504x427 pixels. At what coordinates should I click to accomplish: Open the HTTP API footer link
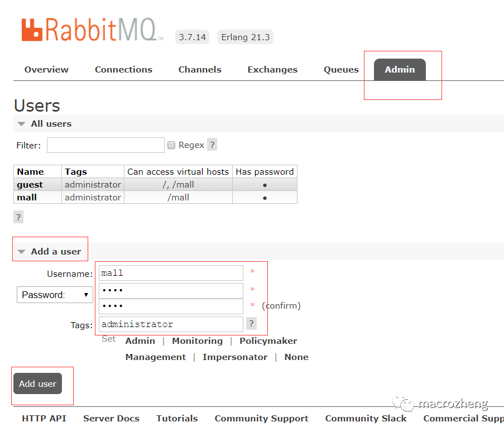44,418
